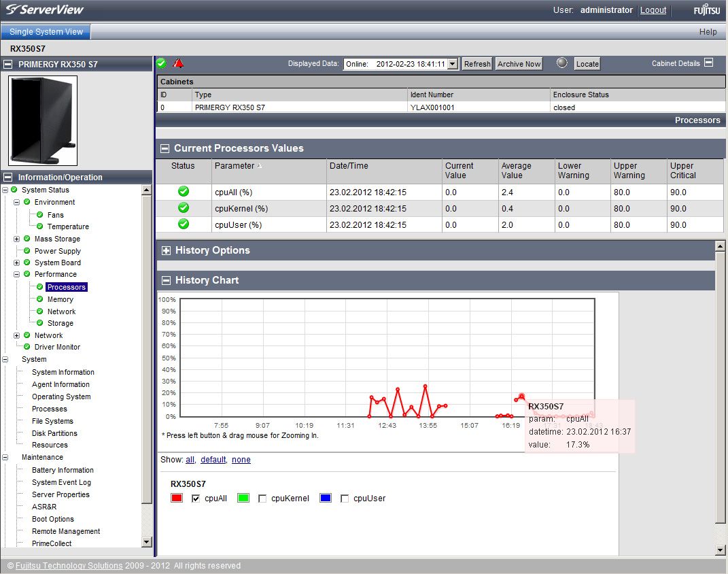
Task: Expand the Mass Storage tree node
Action: 17,239
